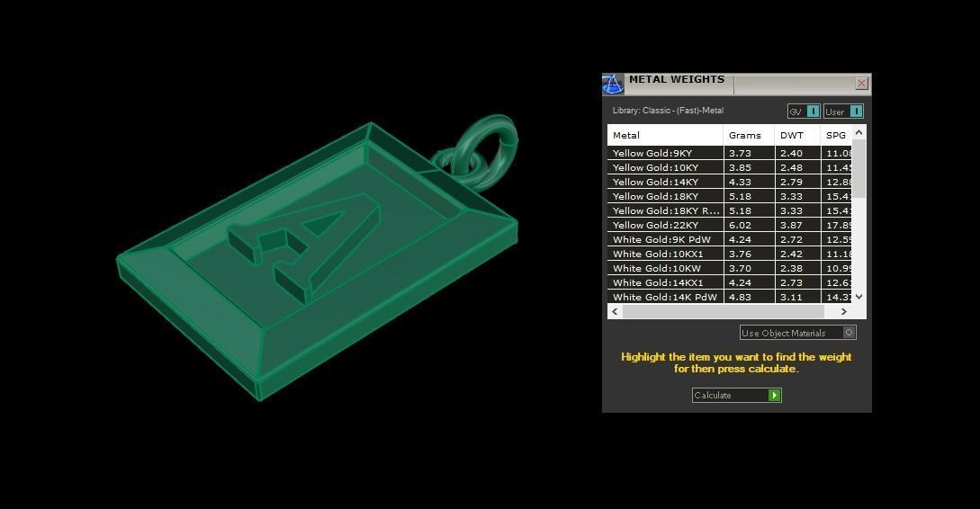This screenshot has width=980, height=509.
Task: Sort by the Grams column header
Action: (749, 135)
